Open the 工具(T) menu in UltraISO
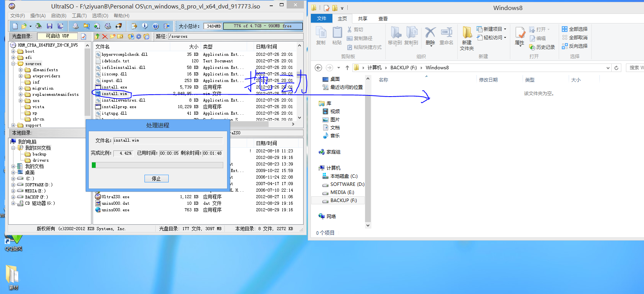Viewport: 644px width, 294px height. click(x=79, y=16)
